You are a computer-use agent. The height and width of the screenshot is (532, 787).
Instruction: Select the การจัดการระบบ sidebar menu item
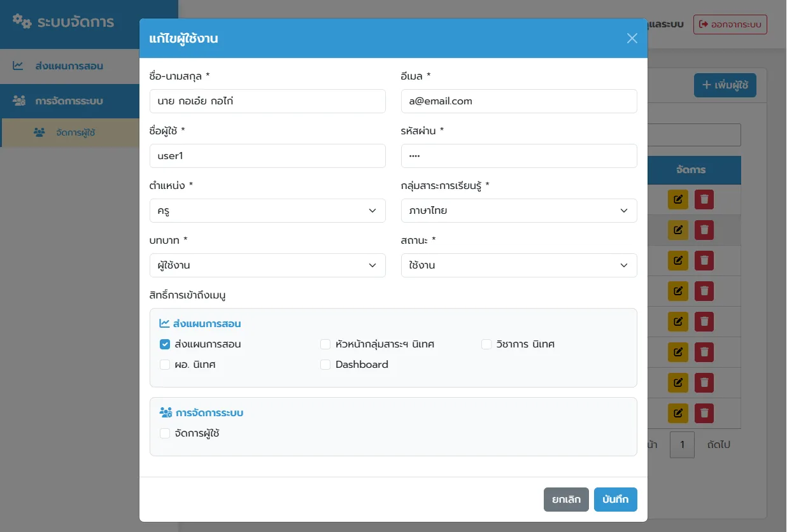point(69,101)
